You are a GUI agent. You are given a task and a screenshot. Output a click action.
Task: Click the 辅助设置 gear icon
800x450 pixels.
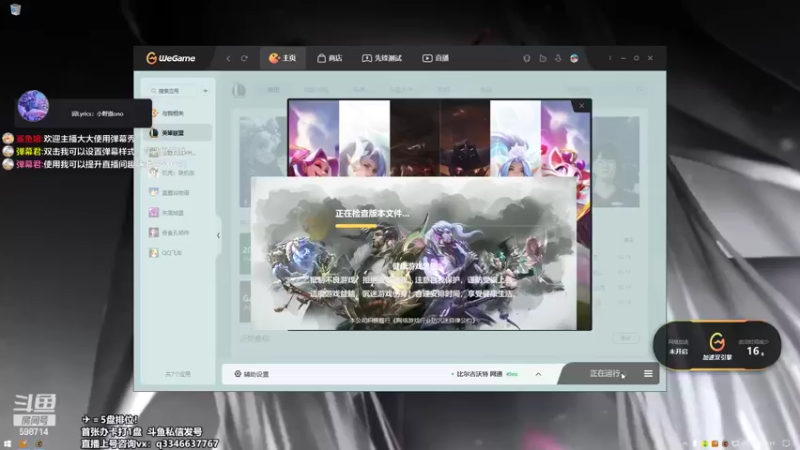[x=237, y=374]
